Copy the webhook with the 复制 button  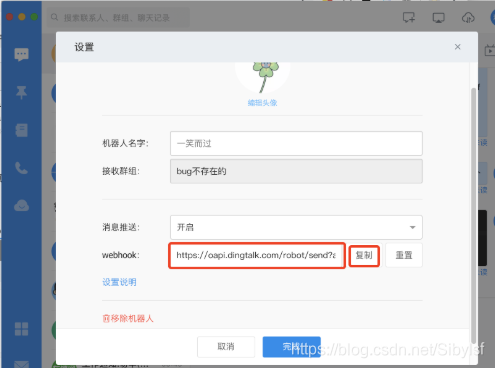point(364,256)
